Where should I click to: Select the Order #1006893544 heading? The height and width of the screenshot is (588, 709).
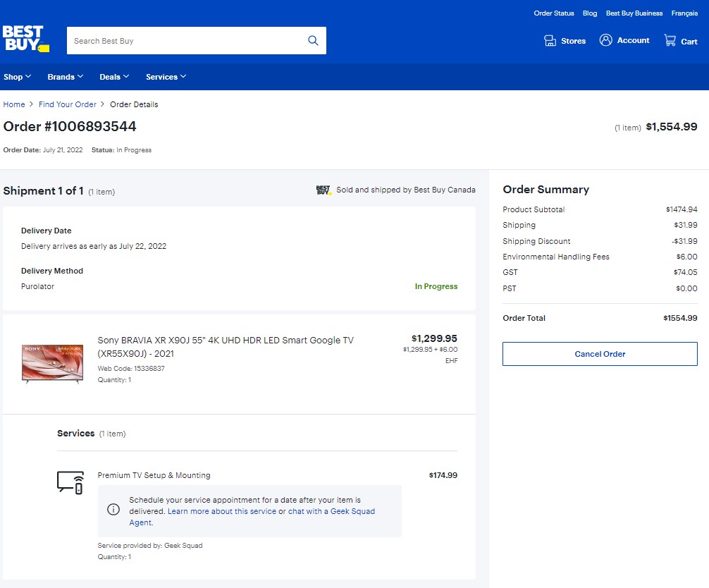tap(70, 126)
